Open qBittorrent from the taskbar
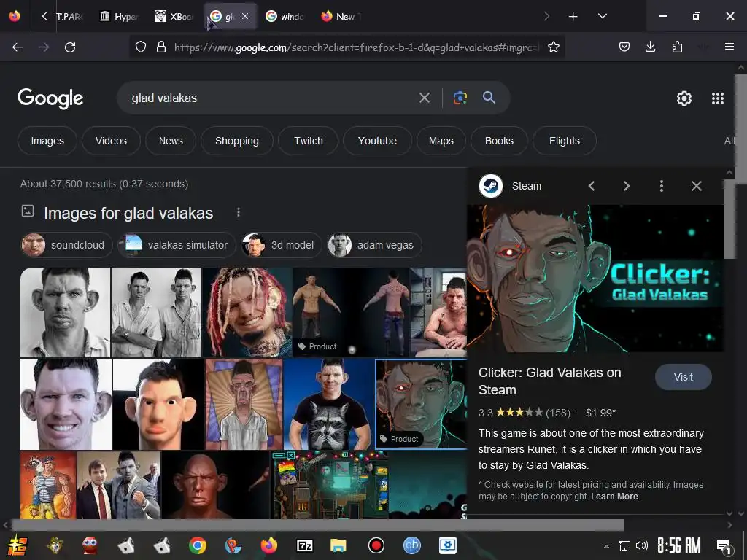This screenshot has height=560, width=747. point(411,545)
